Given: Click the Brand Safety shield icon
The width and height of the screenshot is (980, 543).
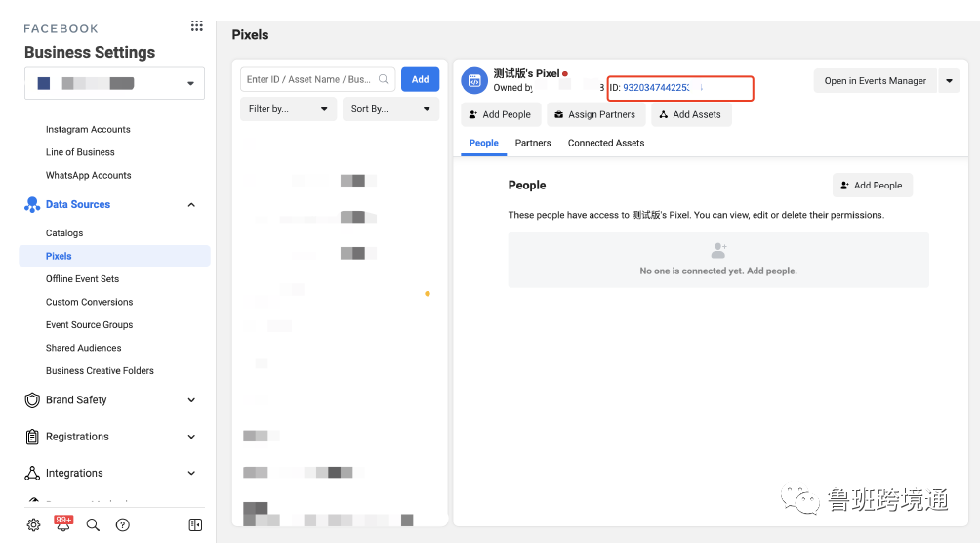Looking at the screenshot, I should click(32, 400).
